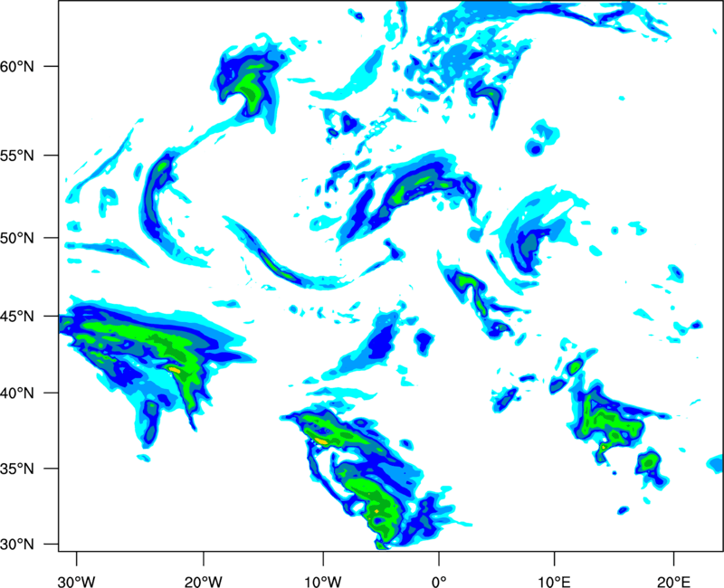Click the 55°N latitude label
Screen dimensions: 724x588
(17, 156)
